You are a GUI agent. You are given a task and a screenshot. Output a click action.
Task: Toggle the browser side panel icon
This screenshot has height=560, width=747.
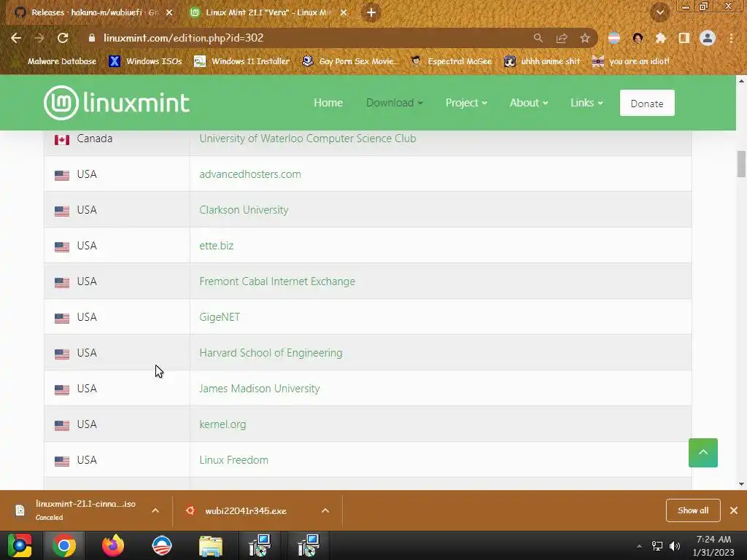(x=684, y=38)
